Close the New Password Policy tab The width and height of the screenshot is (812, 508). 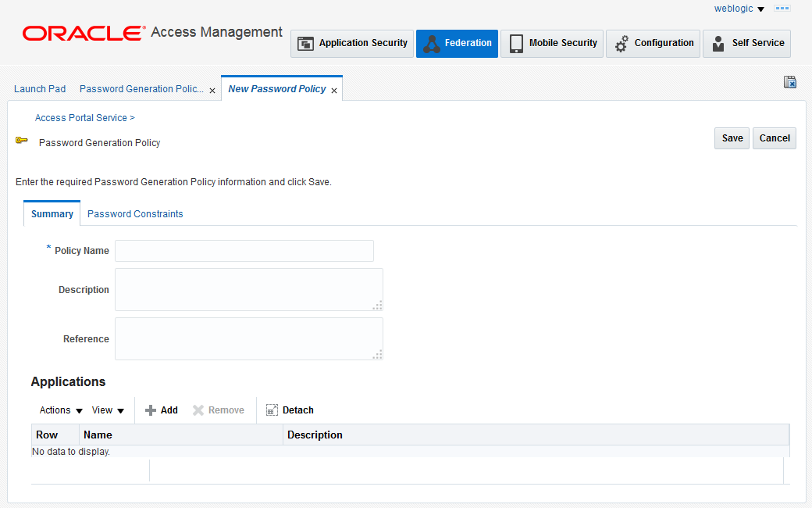[x=334, y=91]
